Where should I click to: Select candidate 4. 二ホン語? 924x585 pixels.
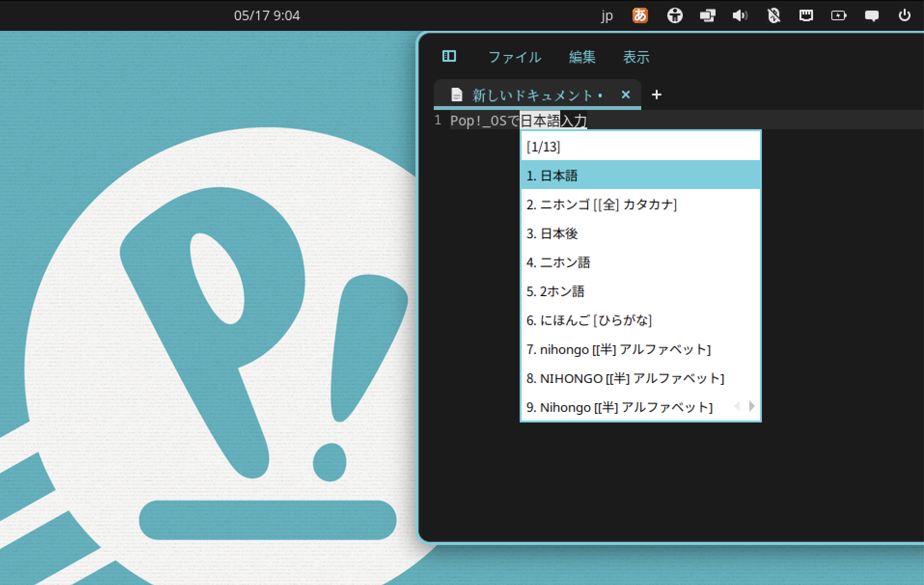(640, 262)
